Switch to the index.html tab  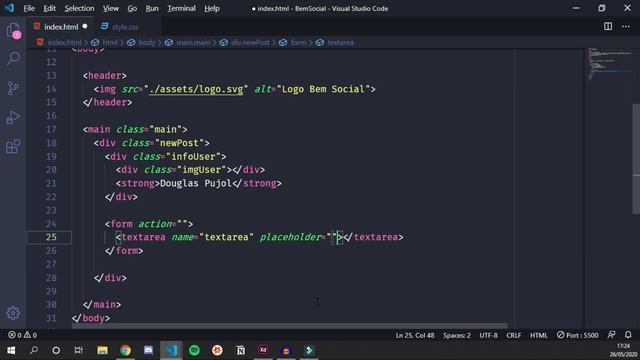pyautogui.click(x=61, y=27)
